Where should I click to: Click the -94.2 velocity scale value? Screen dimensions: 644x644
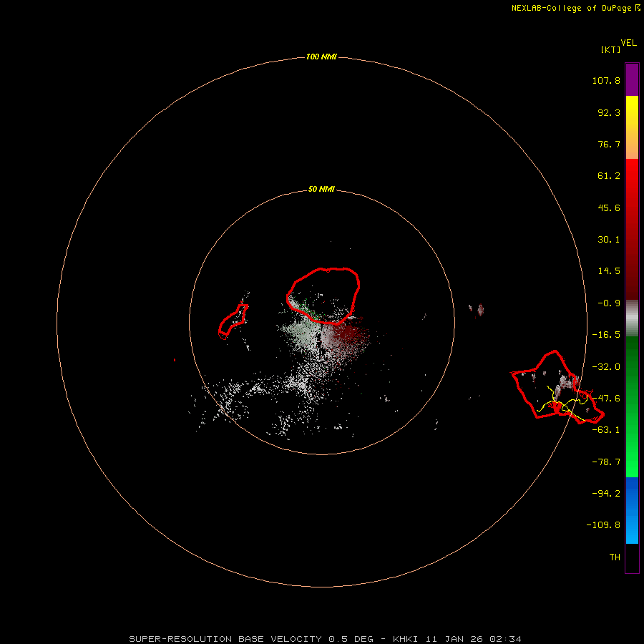click(x=606, y=494)
